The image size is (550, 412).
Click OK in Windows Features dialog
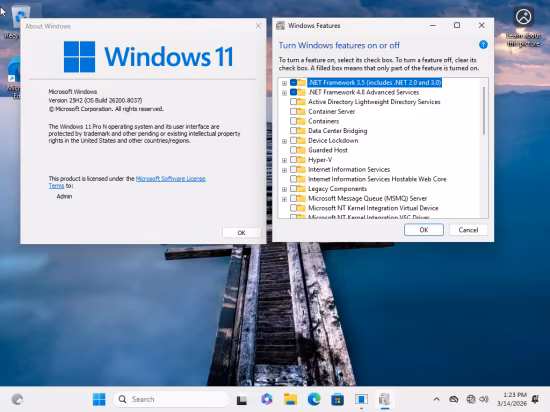[x=424, y=230]
